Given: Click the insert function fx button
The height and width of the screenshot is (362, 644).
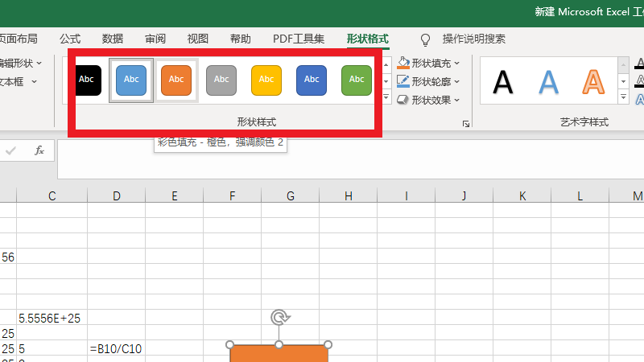Looking at the screenshot, I should click(x=39, y=150).
